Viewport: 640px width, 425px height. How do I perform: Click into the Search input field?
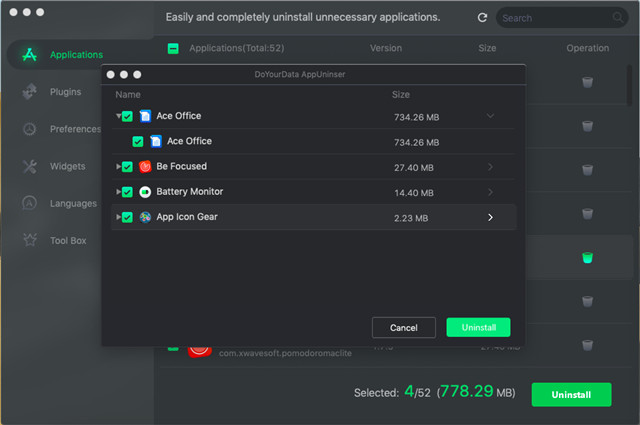click(x=562, y=18)
